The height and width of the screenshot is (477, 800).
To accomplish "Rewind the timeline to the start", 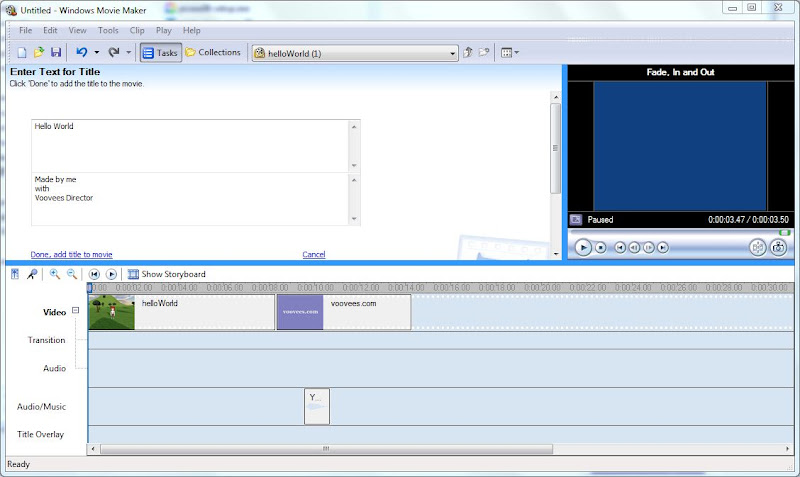I will click(94, 274).
